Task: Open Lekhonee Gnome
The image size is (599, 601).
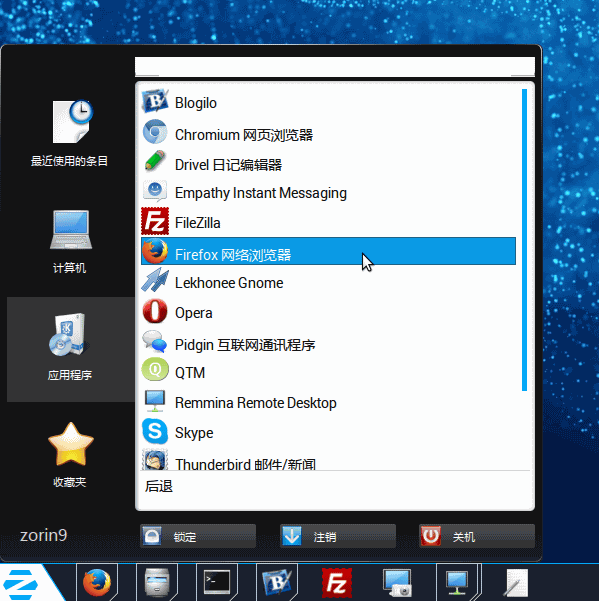Action: pyautogui.click(x=328, y=282)
